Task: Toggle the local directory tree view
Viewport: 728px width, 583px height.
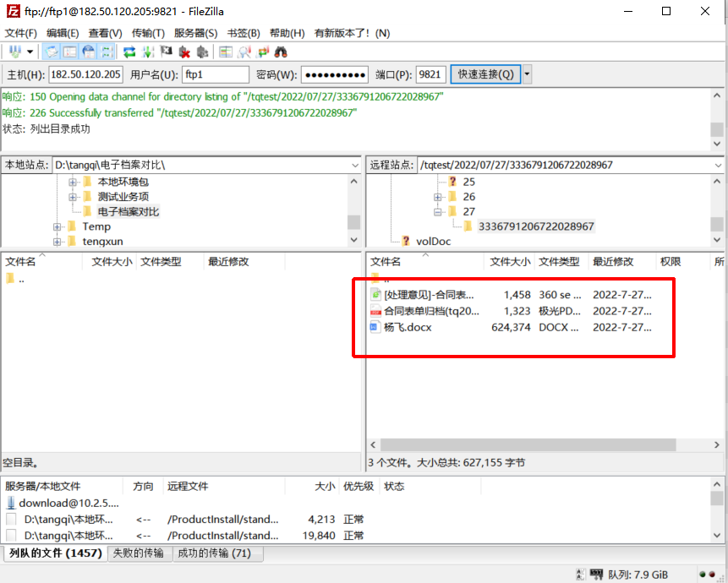Action: (x=69, y=52)
